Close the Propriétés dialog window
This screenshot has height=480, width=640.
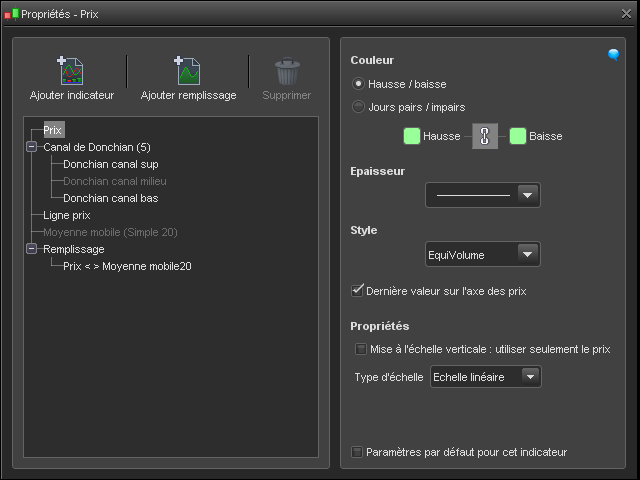(625, 13)
